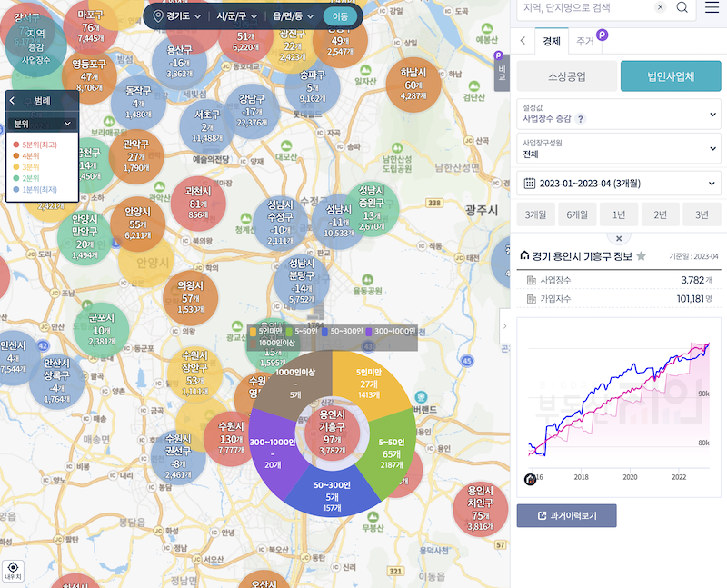Select the 1년 period button
Screen dimensions: 727x588
click(x=619, y=214)
